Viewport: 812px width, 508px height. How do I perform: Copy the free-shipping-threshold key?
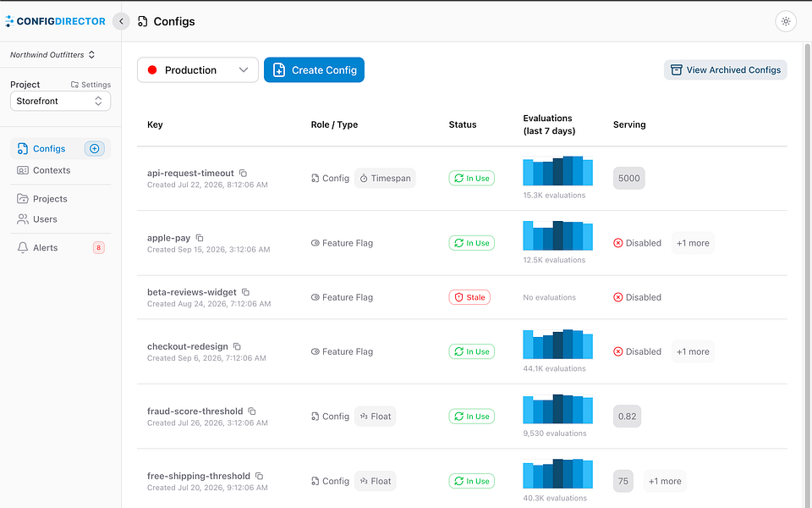[x=260, y=476]
